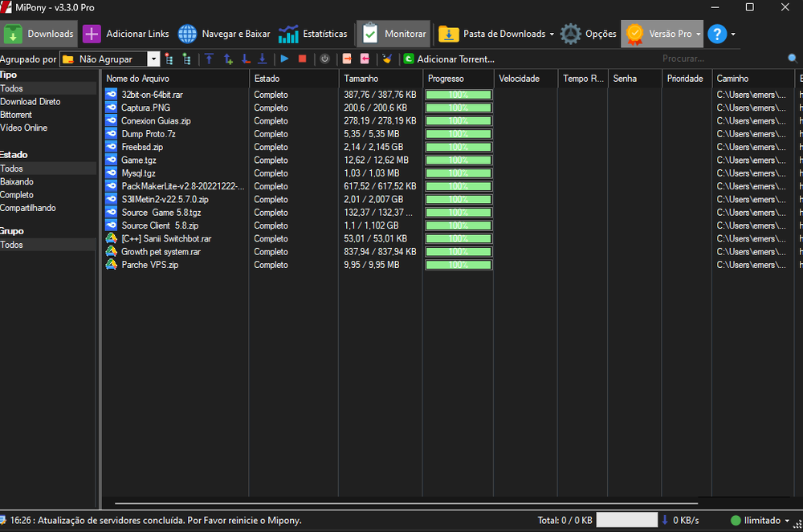Open the Estatísticas chart view
The height and width of the screenshot is (532, 803).
(x=313, y=34)
